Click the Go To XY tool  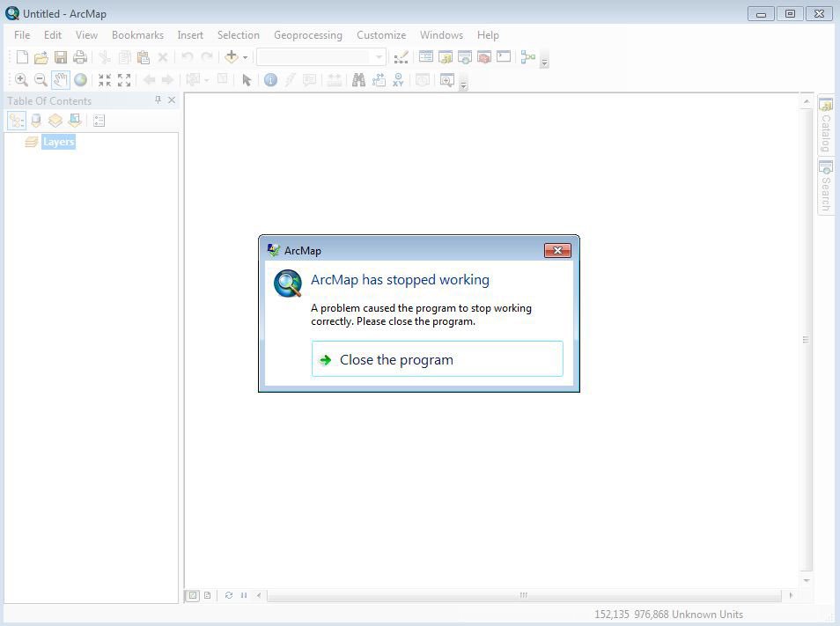click(x=398, y=80)
